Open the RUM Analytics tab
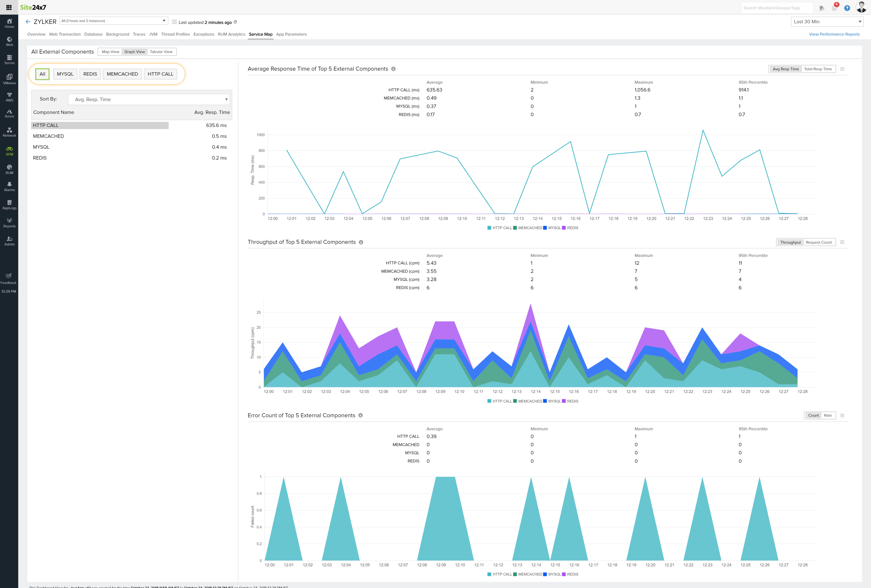Viewport: 871px width, 588px height. [231, 34]
